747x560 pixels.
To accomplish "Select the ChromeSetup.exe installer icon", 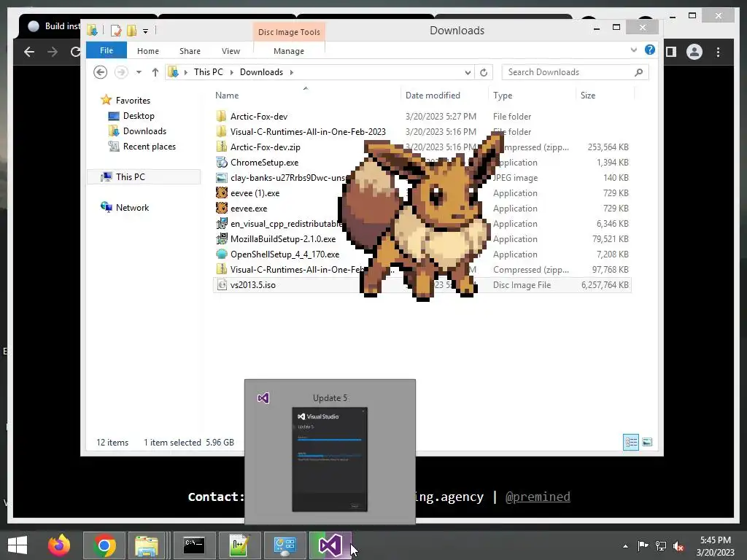I will 222,162.
